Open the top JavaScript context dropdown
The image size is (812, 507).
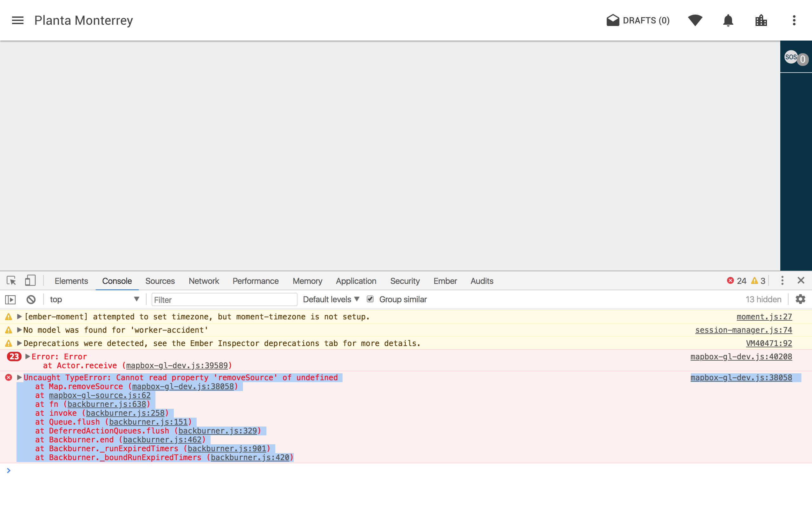click(94, 299)
